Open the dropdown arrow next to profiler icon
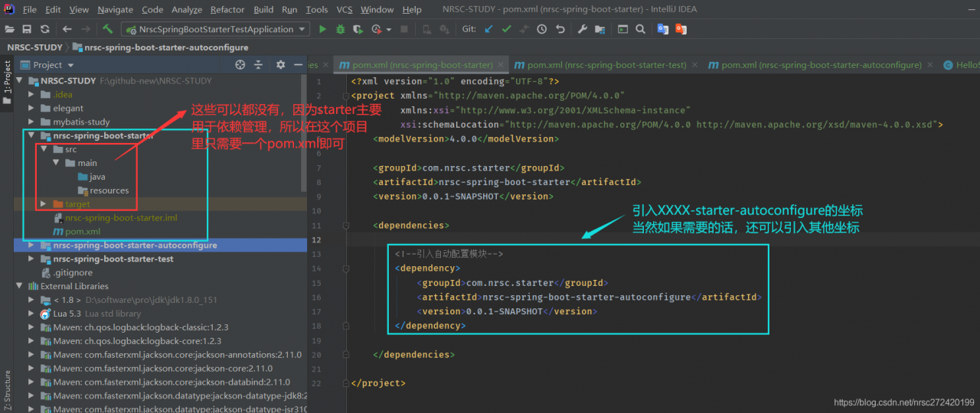This screenshot has height=413, width=980. point(389,29)
